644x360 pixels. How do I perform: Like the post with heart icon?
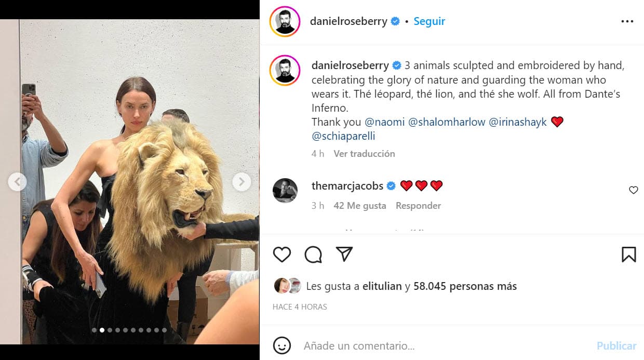282,255
